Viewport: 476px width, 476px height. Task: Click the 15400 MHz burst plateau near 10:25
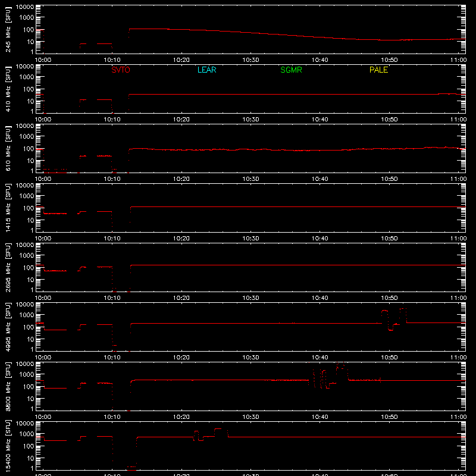218,429
